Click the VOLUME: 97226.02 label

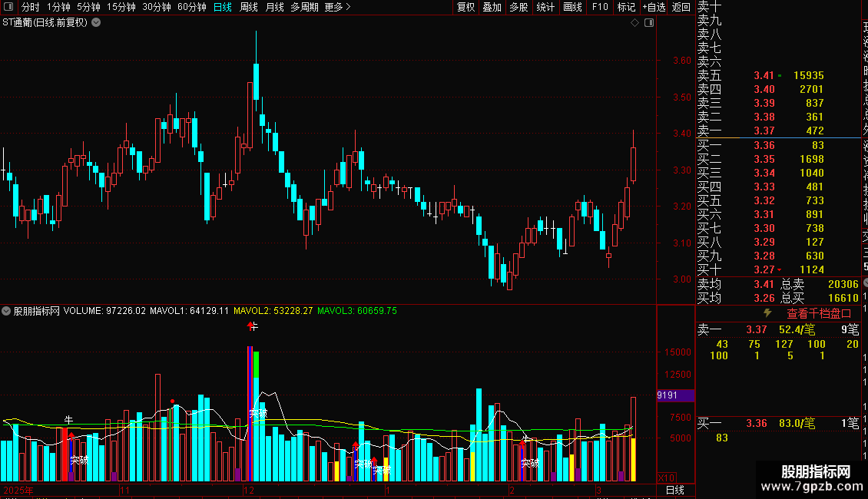point(104,311)
